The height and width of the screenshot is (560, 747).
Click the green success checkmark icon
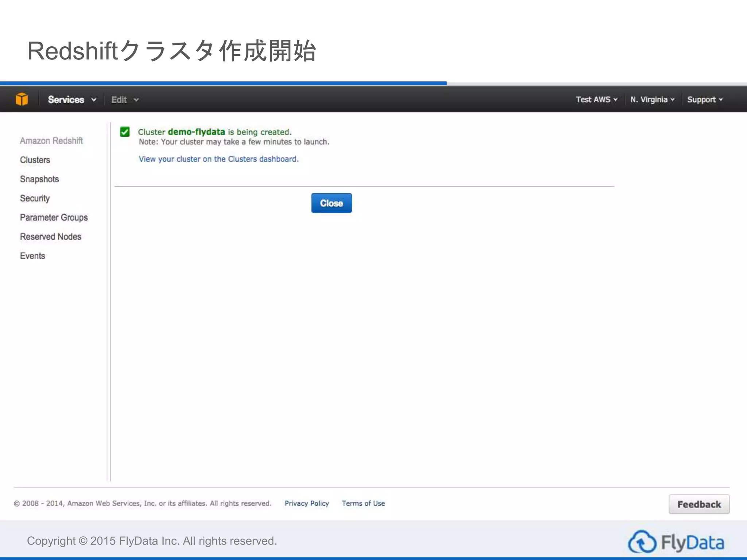coord(125,132)
